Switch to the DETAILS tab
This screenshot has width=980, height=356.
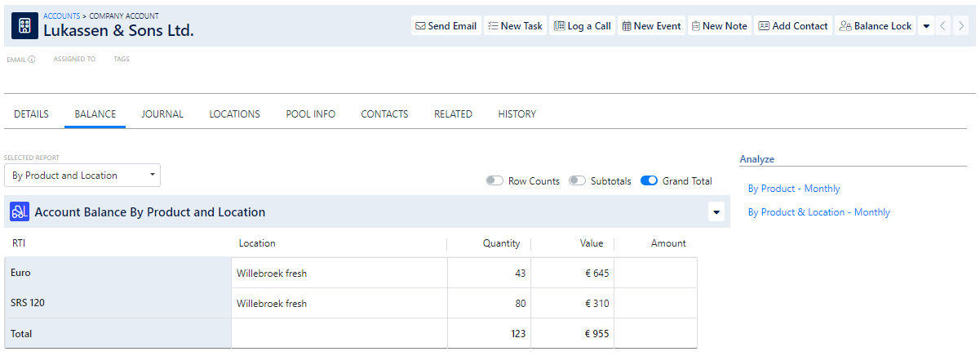[31, 114]
